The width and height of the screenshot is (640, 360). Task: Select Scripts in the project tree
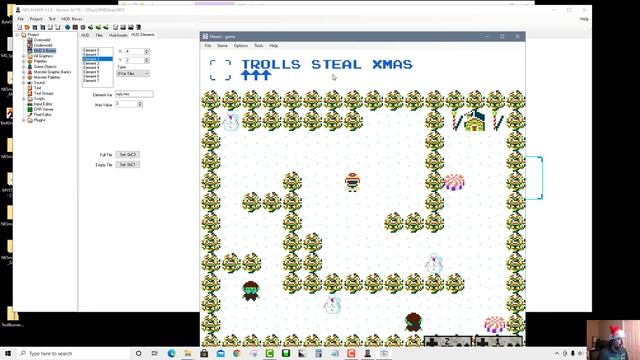(39, 98)
